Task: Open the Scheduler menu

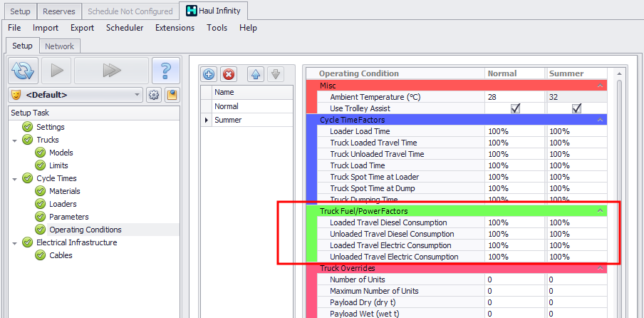Action: [x=125, y=28]
